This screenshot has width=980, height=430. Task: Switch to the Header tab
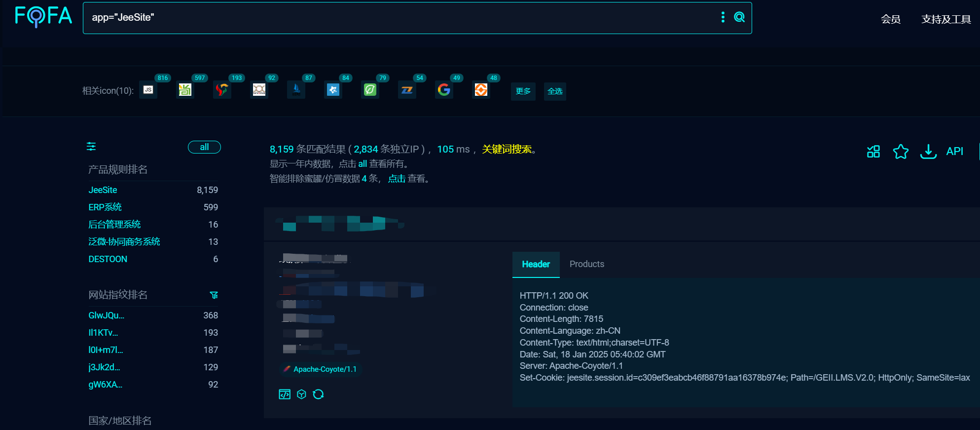[x=536, y=265]
